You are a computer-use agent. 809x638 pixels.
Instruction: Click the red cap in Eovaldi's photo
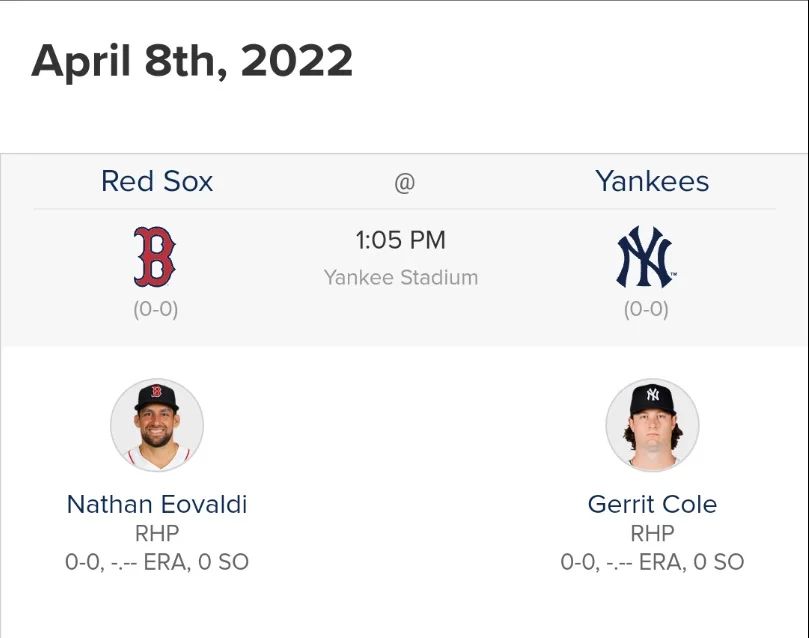coord(156,395)
